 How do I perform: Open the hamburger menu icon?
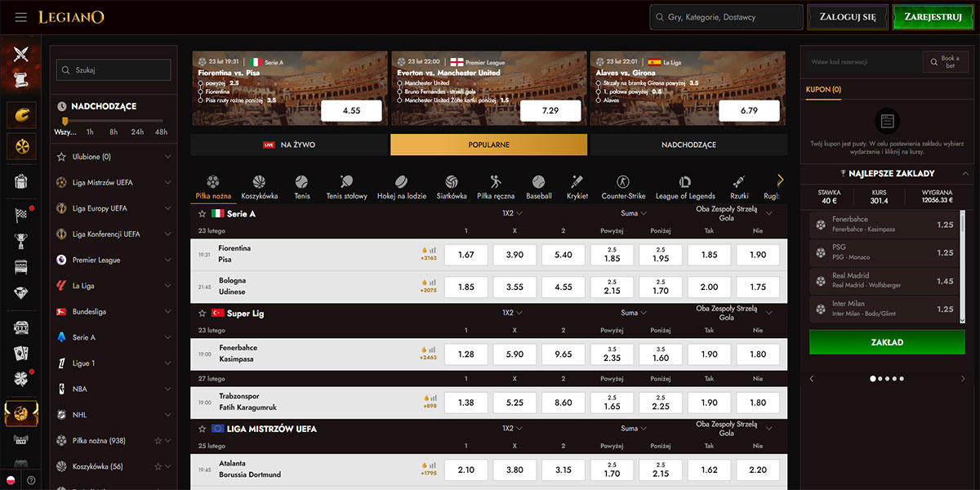click(x=21, y=17)
